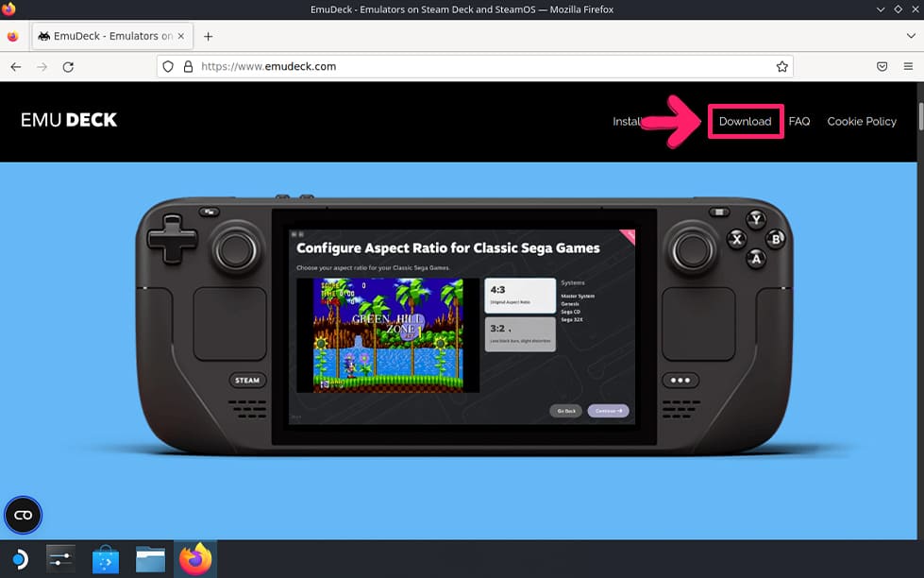Open the Firefox View pinned icon

click(13, 36)
